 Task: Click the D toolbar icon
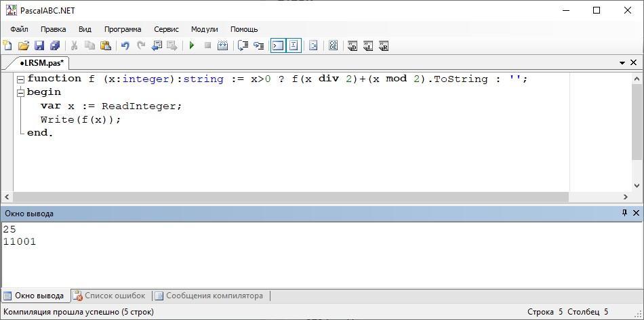click(353, 46)
